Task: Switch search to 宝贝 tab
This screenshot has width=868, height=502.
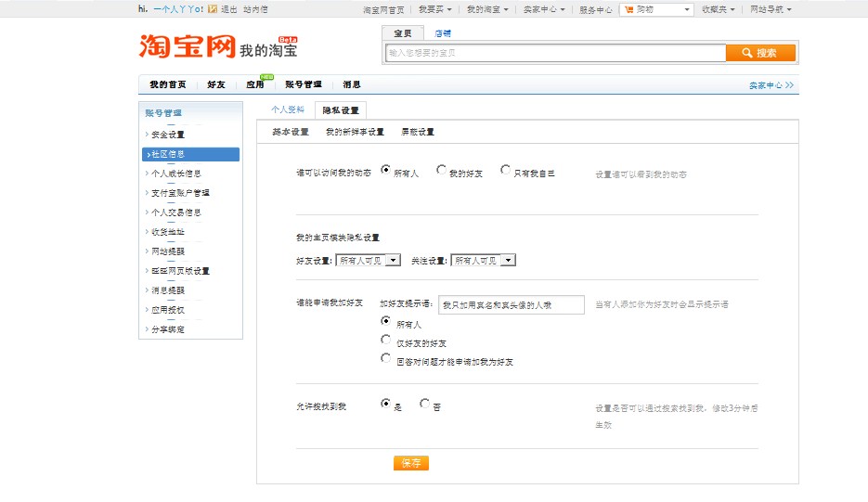Action: [403, 33]
